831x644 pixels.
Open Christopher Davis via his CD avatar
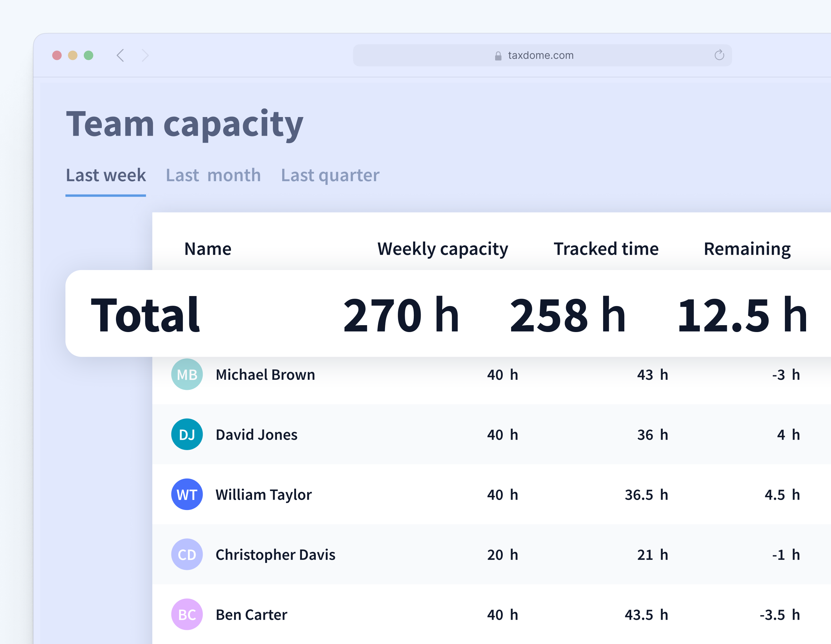click(x=187, y=555)
